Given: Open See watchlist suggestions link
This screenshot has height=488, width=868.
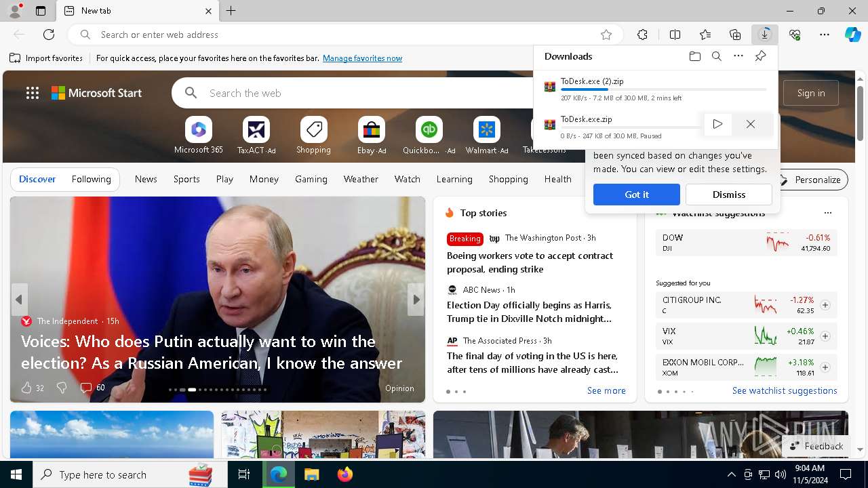Looking at the screenshot, I should coord(785,390).
